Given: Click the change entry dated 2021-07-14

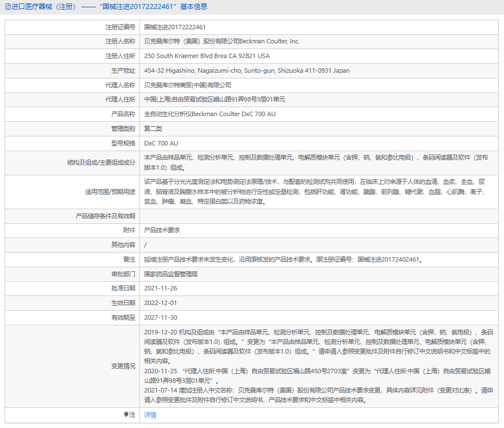Looking at the screenshot, I should click(x=318, y=395).
